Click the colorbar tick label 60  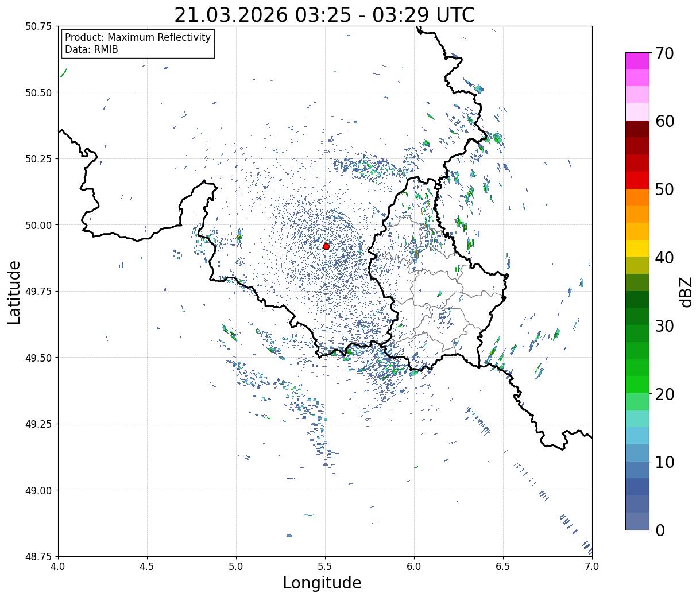click(664, 121)
